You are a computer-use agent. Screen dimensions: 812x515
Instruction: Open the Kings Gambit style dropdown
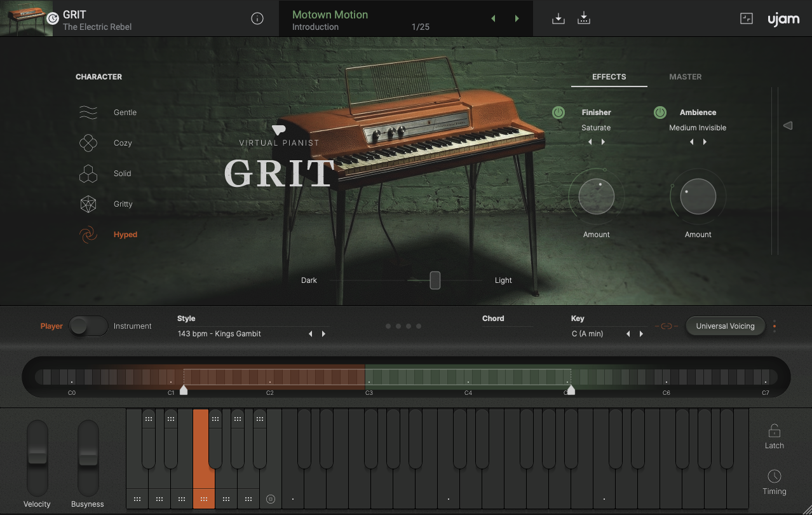pyautogui.click(x=220, y=334)
